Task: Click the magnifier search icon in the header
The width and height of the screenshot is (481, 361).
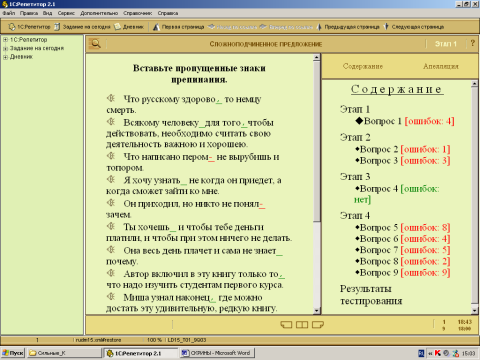Action: pyautogui.click(x=95, y=44)
